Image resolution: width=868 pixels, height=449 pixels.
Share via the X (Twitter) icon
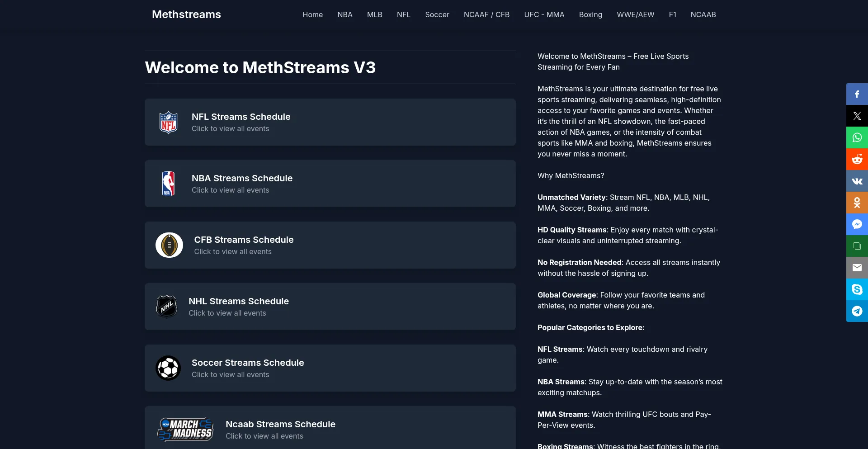[x=857, y=116]
